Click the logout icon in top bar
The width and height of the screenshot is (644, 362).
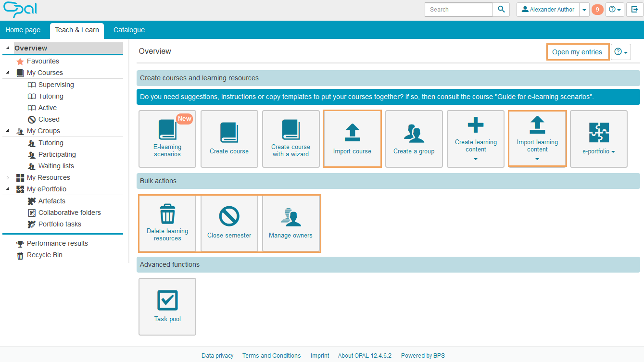635,10
